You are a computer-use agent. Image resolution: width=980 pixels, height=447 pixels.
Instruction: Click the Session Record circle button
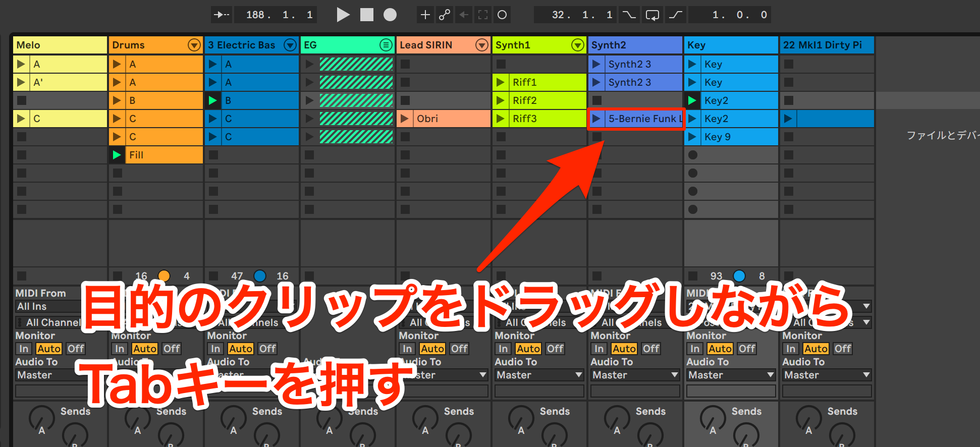click(x=502, y=15)
